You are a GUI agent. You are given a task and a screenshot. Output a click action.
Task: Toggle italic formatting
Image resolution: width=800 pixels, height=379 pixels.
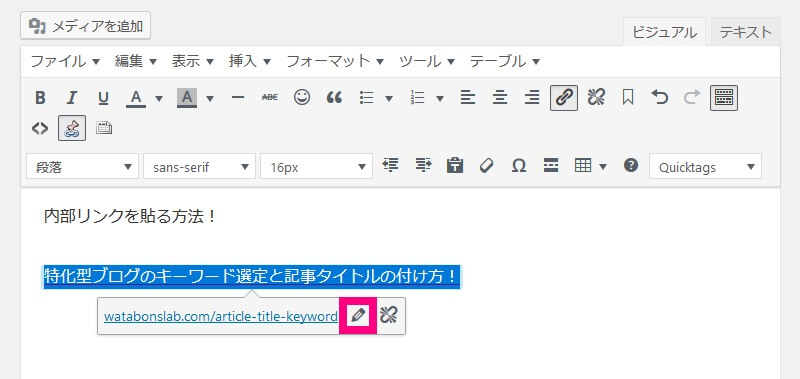click(x=72, y=97)
